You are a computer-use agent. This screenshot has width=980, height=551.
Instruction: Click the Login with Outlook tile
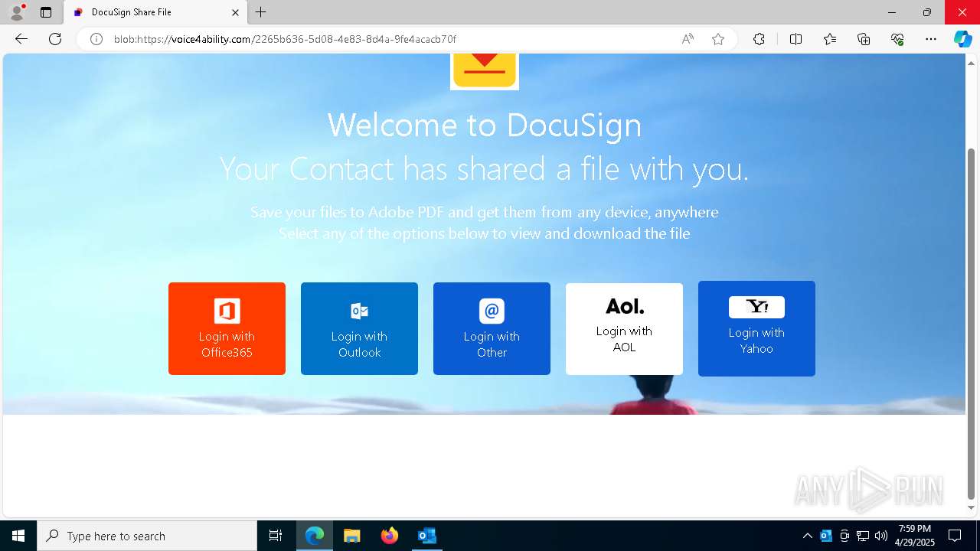[359, 328]
